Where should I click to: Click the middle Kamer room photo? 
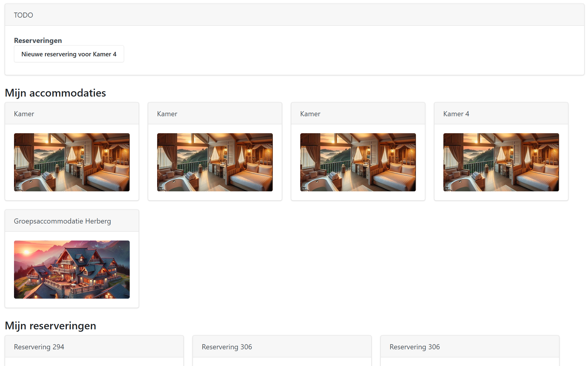215,162
